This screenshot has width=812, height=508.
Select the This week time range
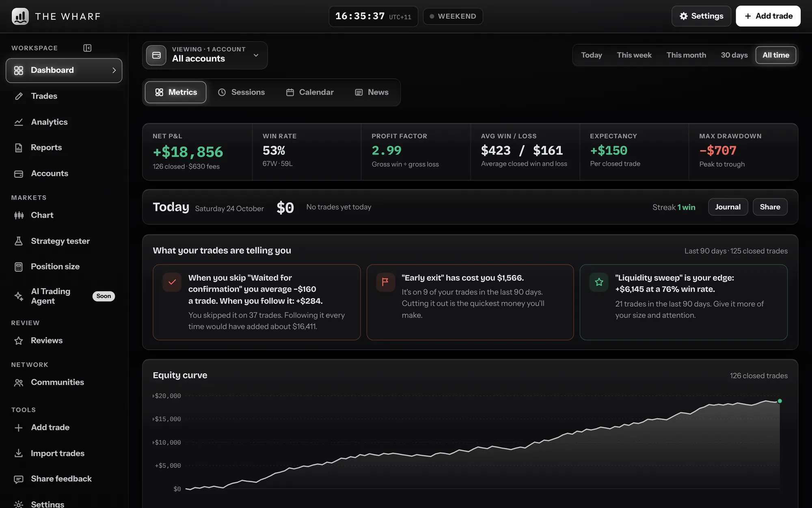(x=634, y=55)
